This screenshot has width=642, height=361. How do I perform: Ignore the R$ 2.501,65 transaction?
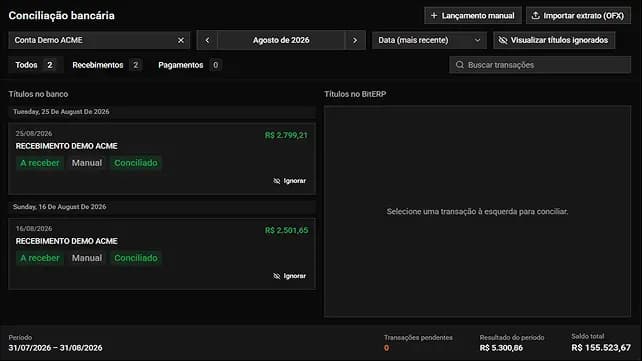point(289,276)
